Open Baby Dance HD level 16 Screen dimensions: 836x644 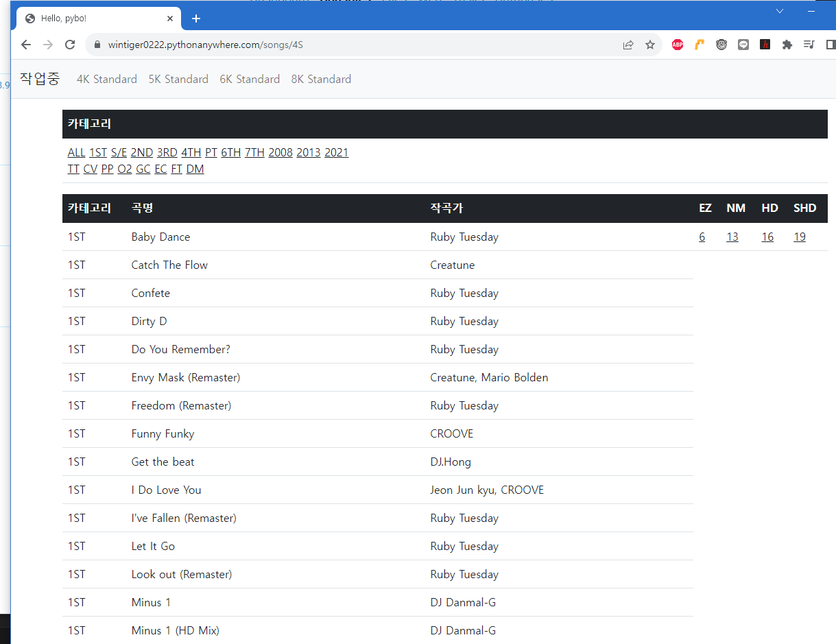[767, 237]
